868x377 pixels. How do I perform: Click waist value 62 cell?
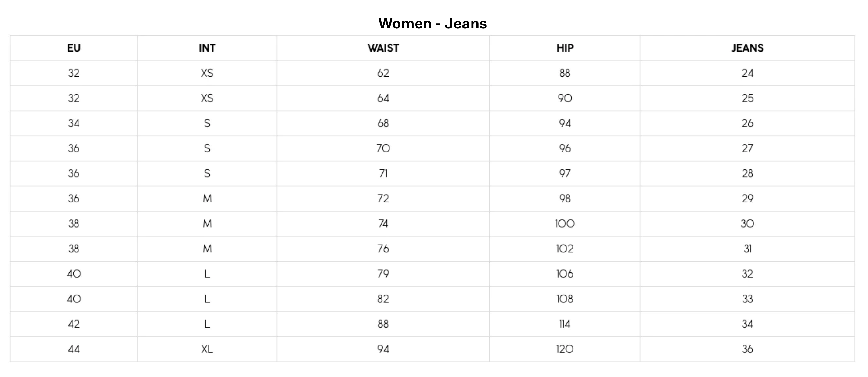click(383, 73)
